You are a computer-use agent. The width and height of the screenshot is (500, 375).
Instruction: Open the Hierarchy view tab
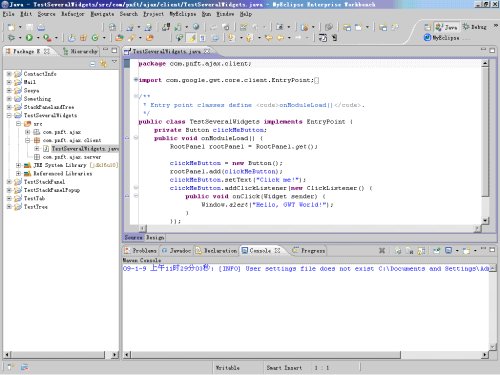81,51
